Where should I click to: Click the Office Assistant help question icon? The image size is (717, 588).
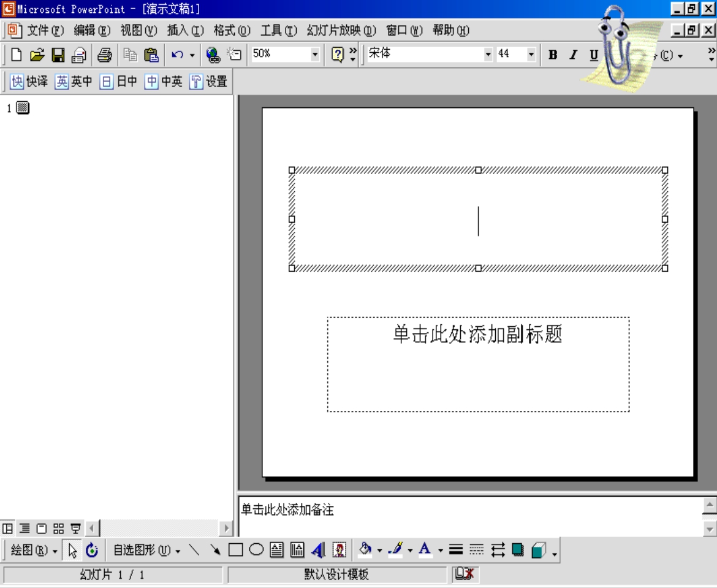click(338, 55)
